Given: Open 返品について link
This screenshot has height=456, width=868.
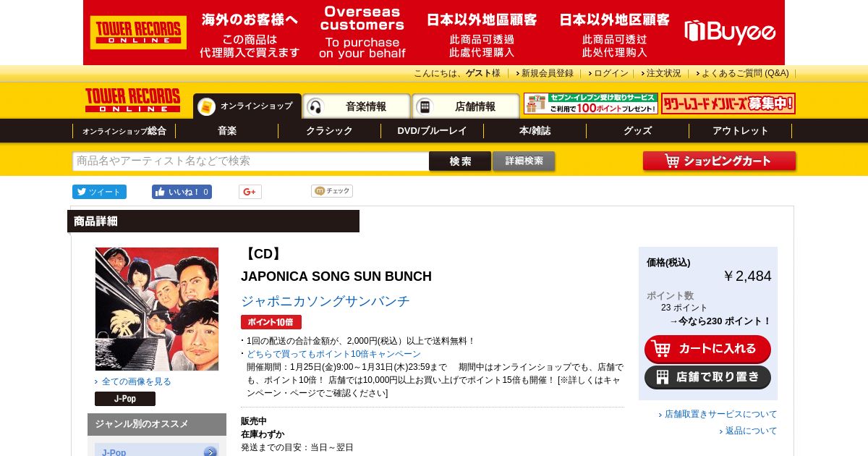Looking at the screenshot, I should click(x=752, y=431).
